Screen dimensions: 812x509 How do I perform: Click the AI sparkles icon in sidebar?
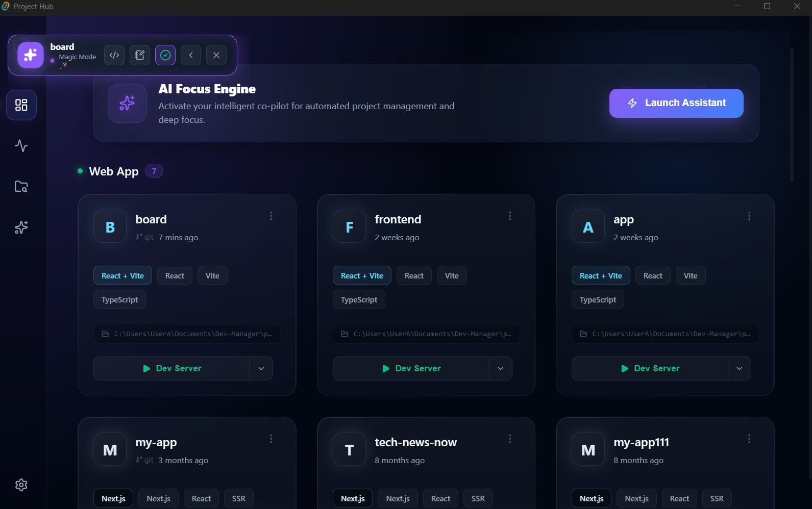[x=21, y=227]
